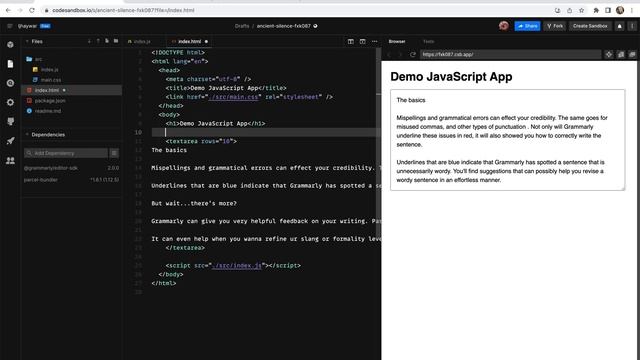Click Chrome address bar URL
The image size is (640, 360).
[123, 10]
